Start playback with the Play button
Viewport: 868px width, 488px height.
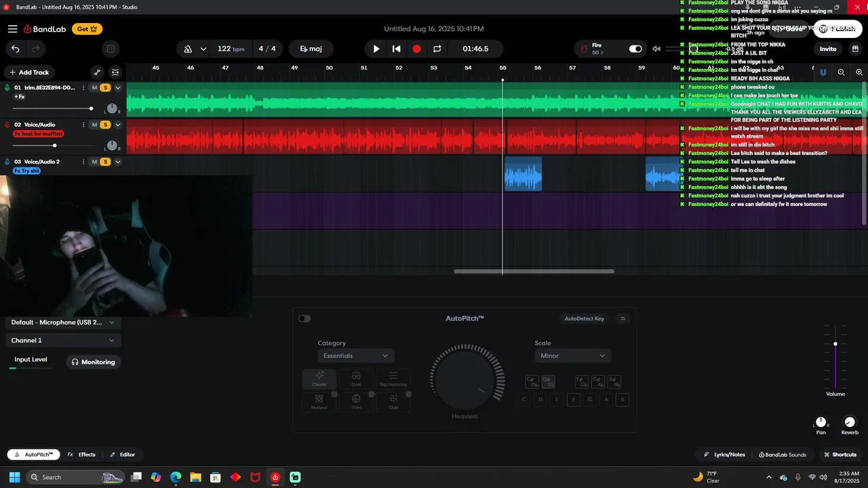(376, 49)
